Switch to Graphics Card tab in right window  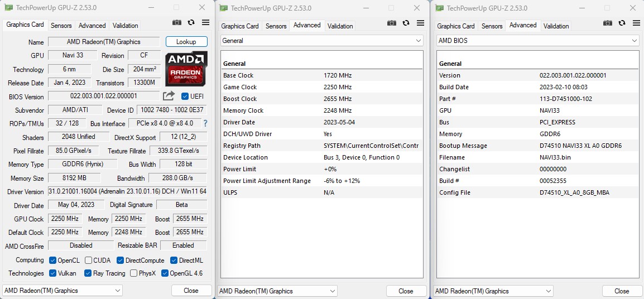tap(456, 26)
